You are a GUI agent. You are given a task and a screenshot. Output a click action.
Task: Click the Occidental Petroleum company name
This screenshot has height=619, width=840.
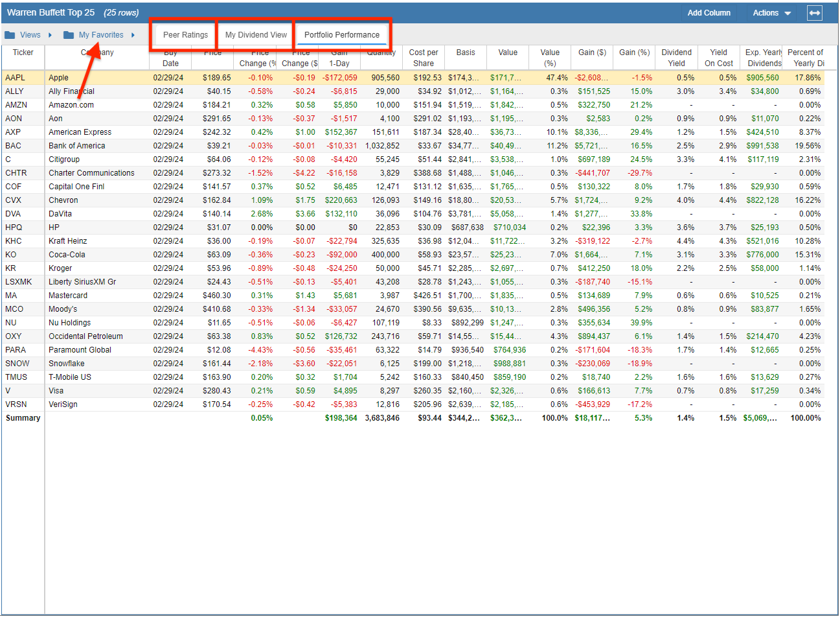tap(85, 336)
